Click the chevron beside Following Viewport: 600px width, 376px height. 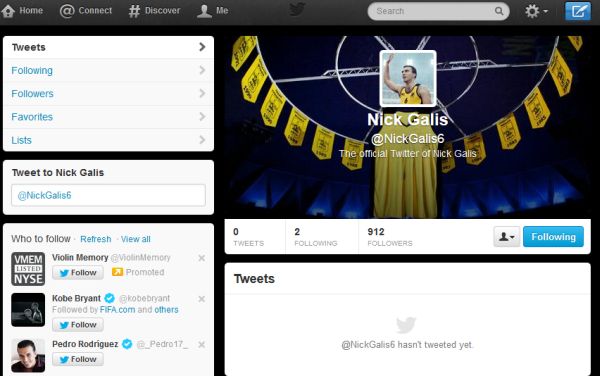click(x=202, y=70)
